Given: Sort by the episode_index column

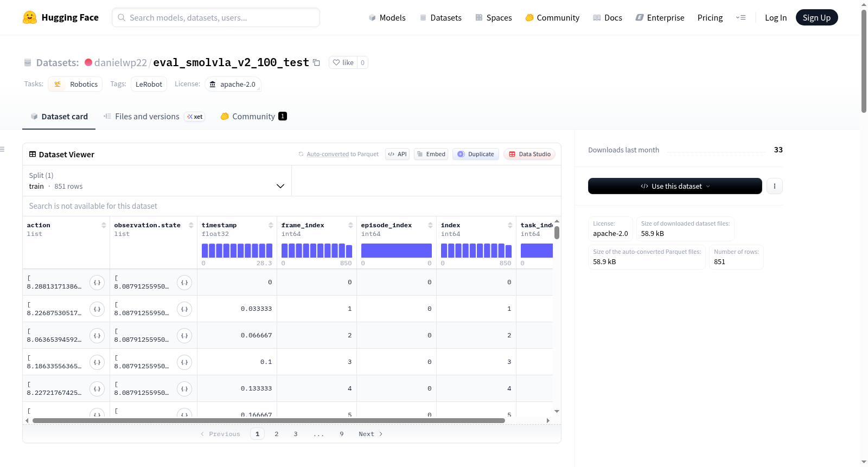Looking at the screenshot, I should pyautogui.click(x=430, y=225).
